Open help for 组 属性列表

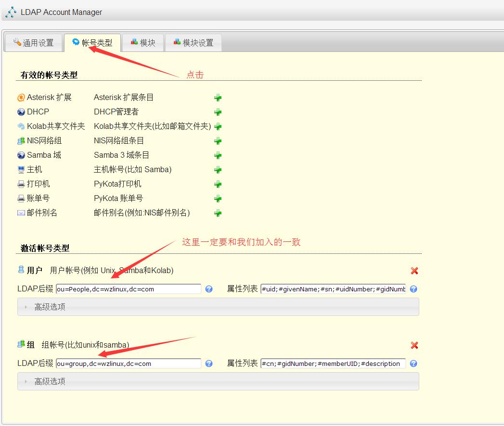414,363
